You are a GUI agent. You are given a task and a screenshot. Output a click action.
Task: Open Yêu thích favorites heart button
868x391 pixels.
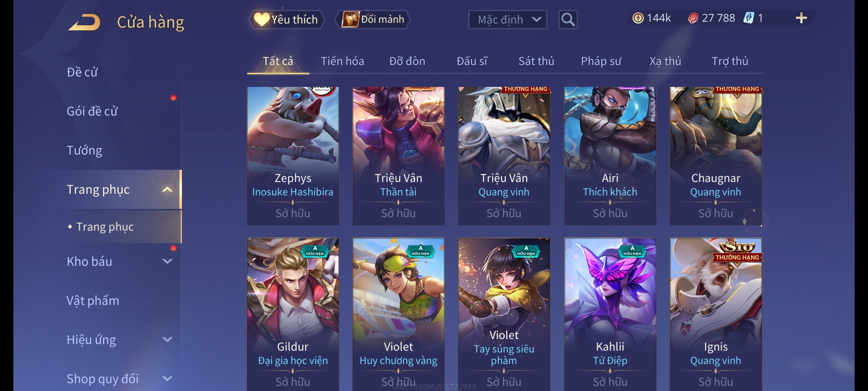coord(286,20)
